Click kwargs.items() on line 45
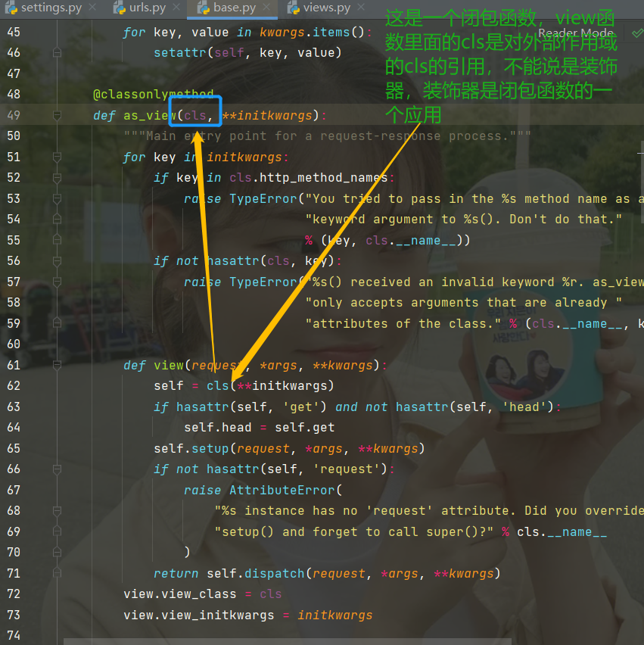Screen dimensions: 644x645 [x=312, y=32]
